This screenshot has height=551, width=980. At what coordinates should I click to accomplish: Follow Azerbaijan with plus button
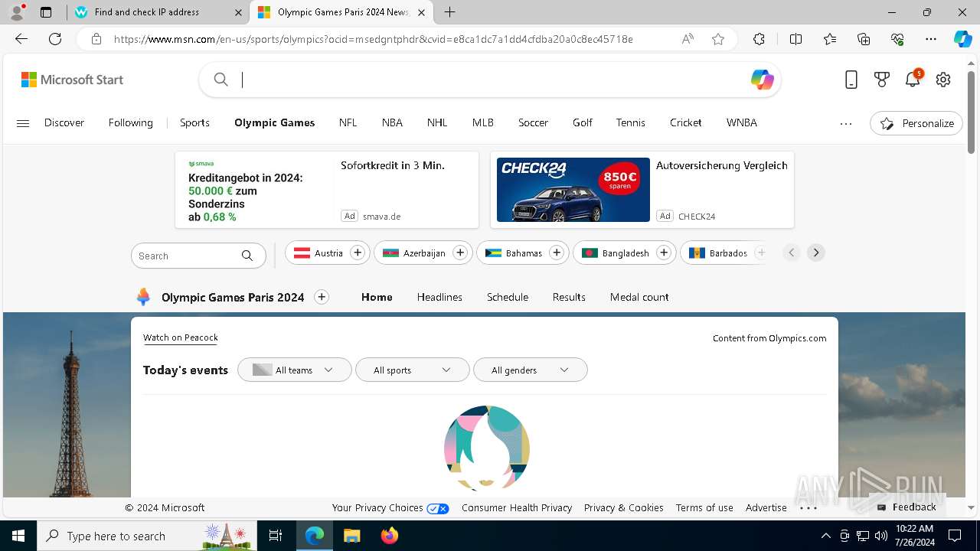click(x=460, y=253)
